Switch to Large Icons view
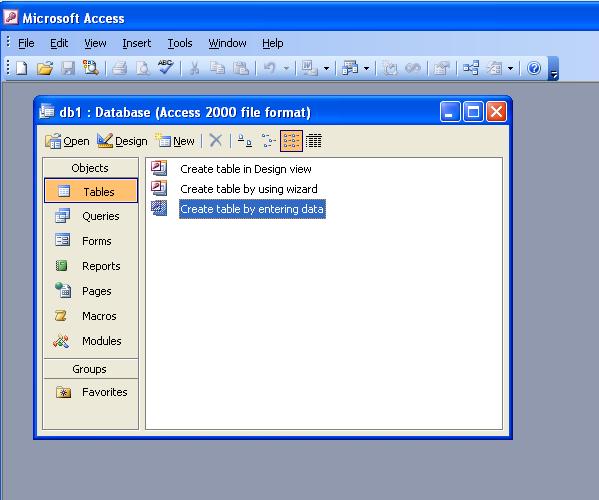 tap(245, 141)
